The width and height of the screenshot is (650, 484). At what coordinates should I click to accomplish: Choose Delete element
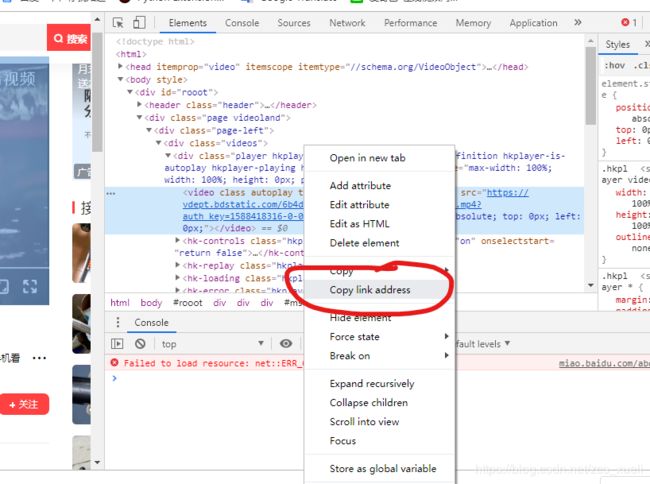[x=364, y=243]
